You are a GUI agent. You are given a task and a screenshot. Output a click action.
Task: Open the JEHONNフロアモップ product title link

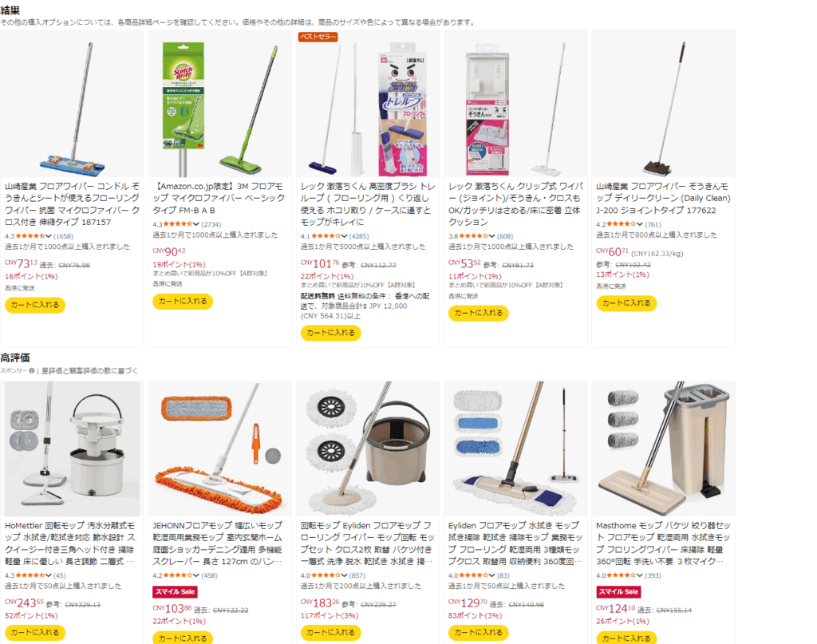tap(217, 543)
